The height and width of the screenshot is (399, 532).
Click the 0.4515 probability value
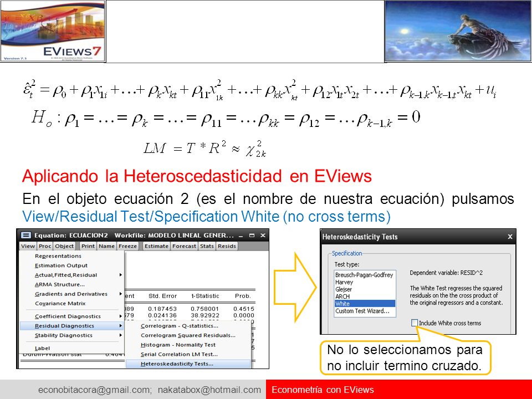tap(244, 309)
